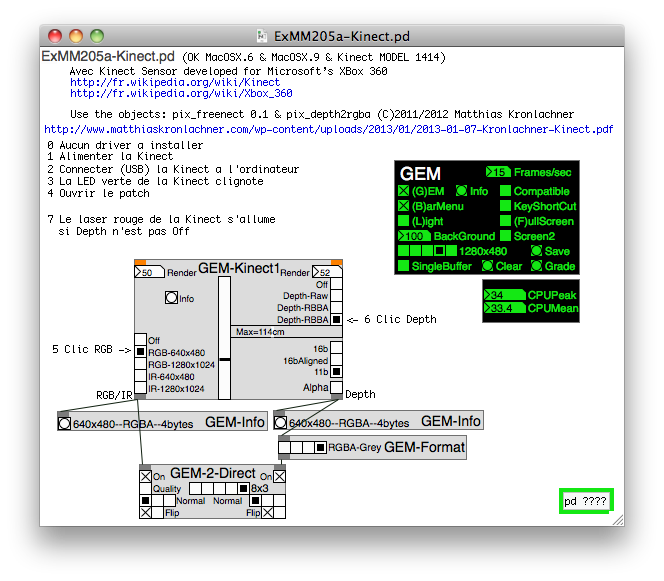Toggle the (G)EM checkbox
The width and height of the screenshot is (664, 581).
click(x=404, y=191)
